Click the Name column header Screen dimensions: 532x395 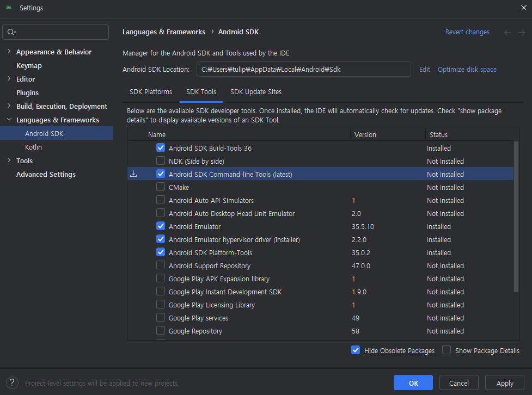[x=247, y=134]
